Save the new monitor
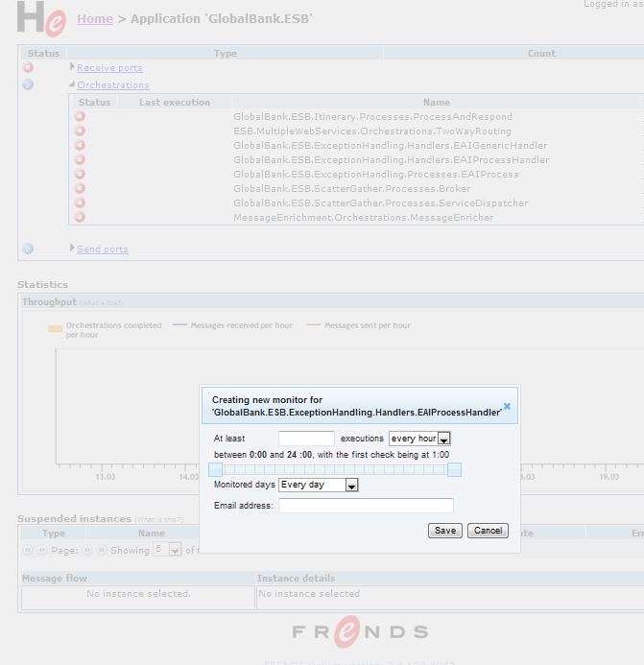 click(x=445, y=531)
